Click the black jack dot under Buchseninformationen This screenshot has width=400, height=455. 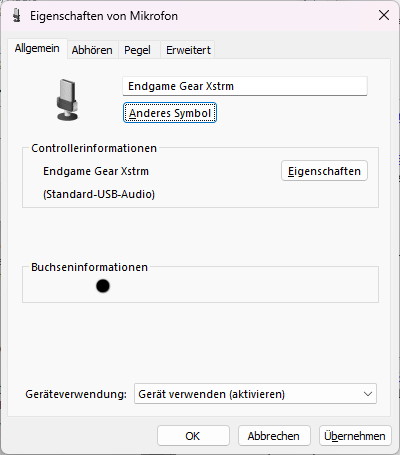[103, 286]
